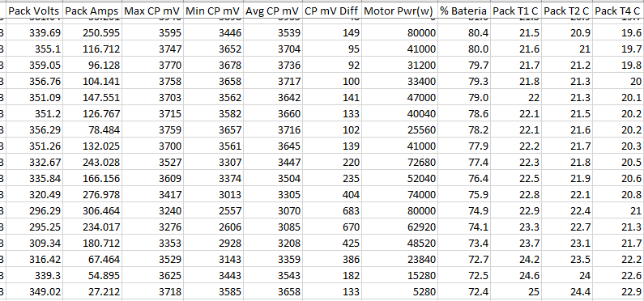
Task: Select the Avg CP mV value 3085
Action: pos(273,227)
